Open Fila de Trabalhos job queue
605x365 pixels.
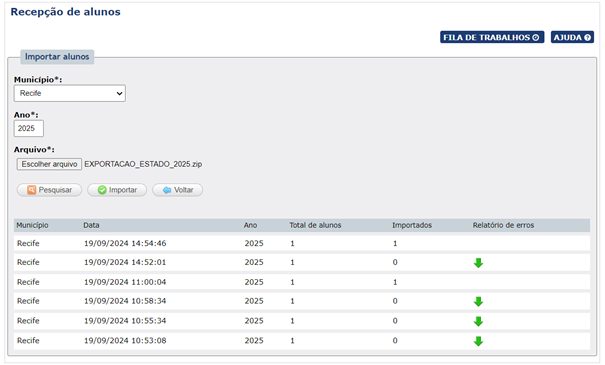point(492,37)
